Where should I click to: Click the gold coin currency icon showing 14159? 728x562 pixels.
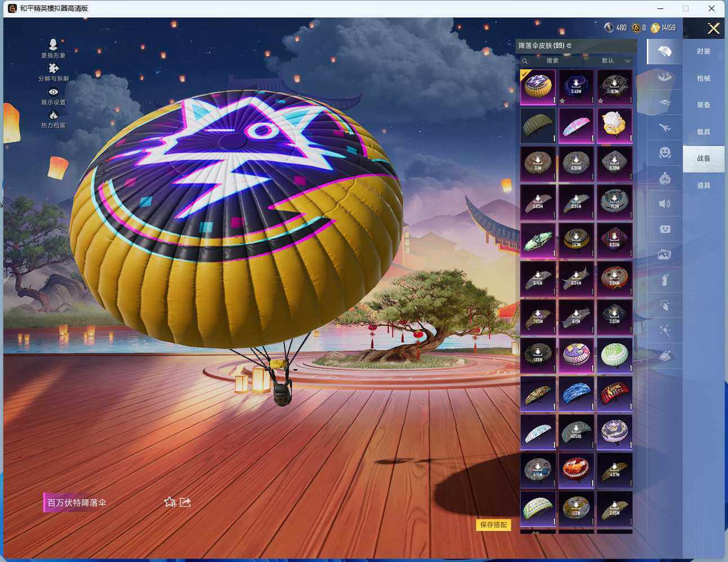point(655,28)
